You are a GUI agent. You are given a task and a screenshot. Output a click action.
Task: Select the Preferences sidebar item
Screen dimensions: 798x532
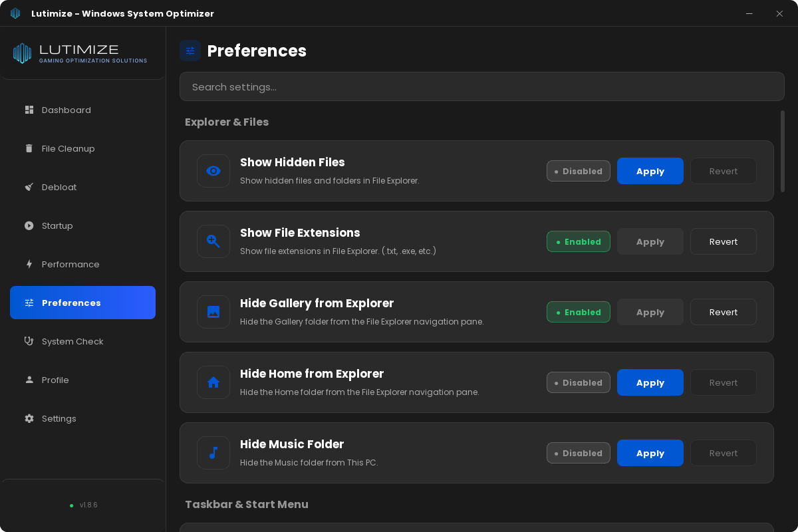(x=82, y=303)
